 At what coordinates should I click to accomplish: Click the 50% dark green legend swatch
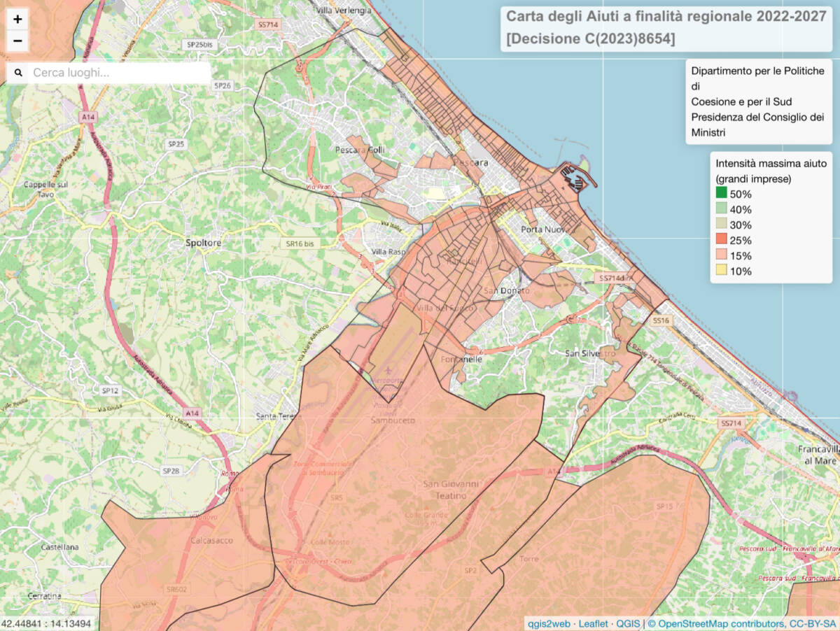(x=722, y=194)
